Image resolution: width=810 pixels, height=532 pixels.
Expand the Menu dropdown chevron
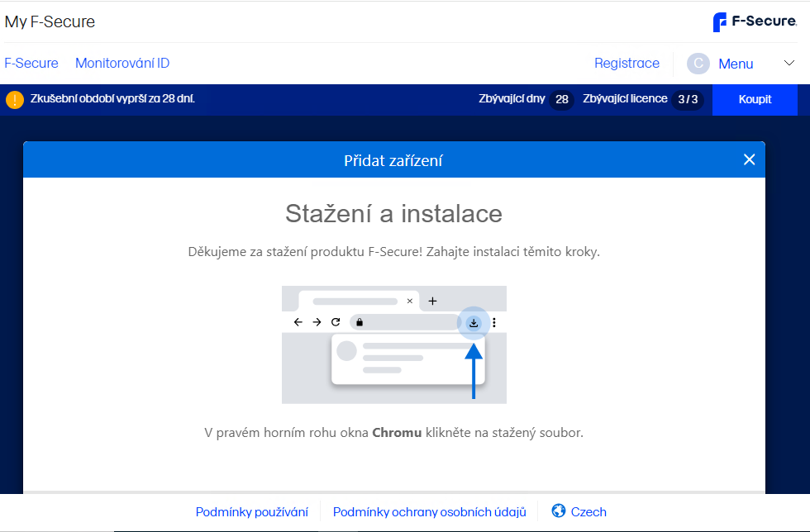tap(789, 63)
